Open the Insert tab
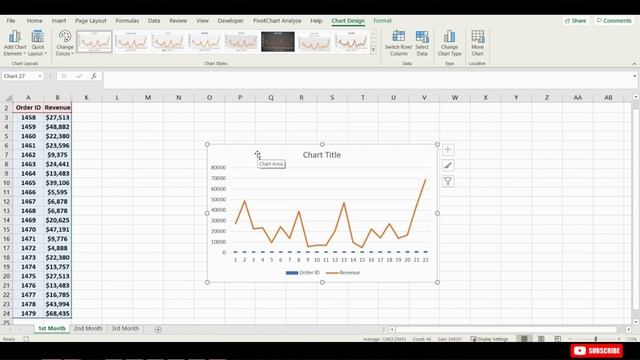Screen dimensions: 640x360 (x=59, y=20)
